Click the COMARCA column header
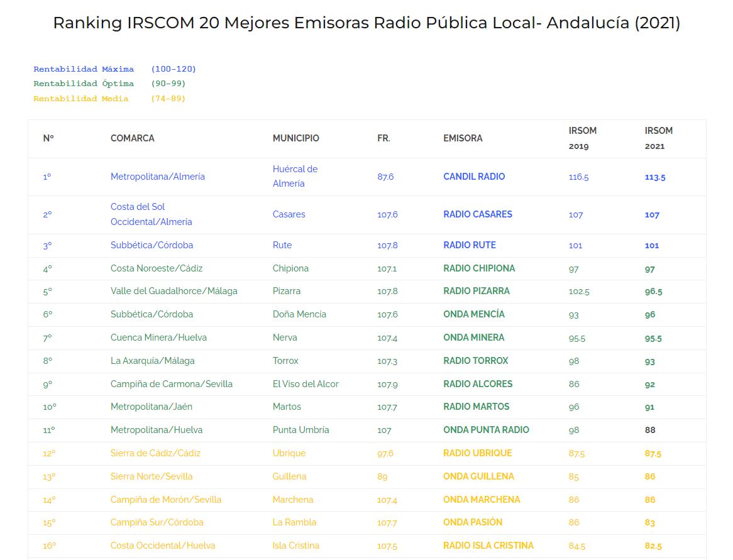Screen dimensions: 733x560 coord(132,138)
